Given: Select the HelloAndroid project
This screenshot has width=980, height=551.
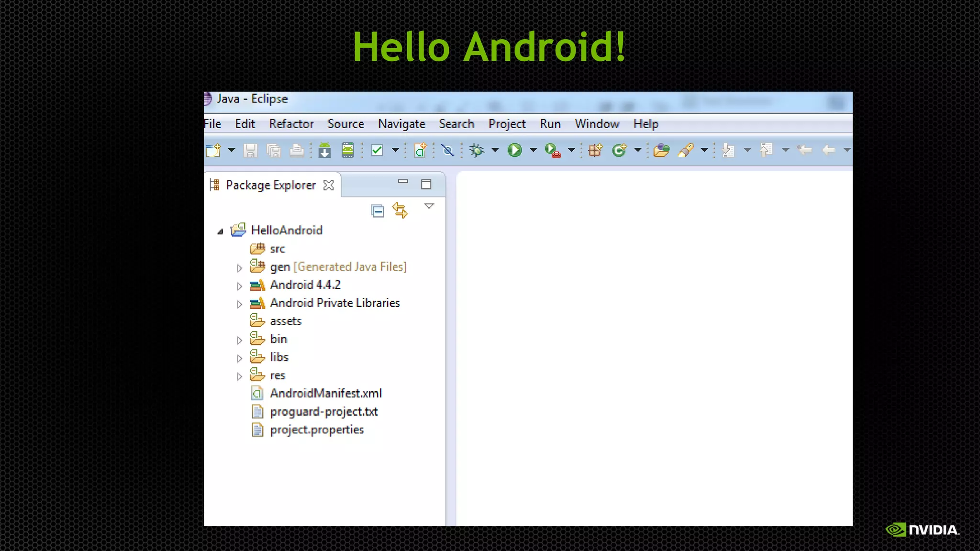Looking at the screenshot, I should pyautogui.click(x=287, y=231).
